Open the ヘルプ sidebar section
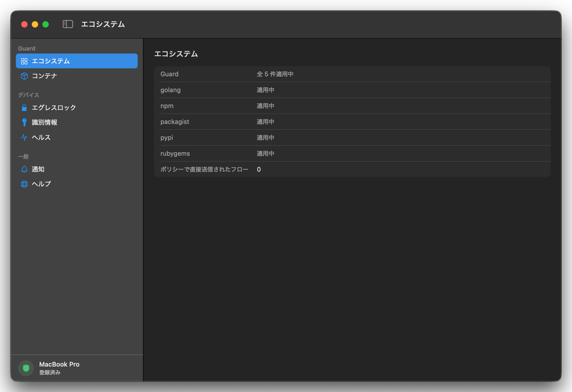This screenshot has width=572, height=392. [x=77, y=184]
